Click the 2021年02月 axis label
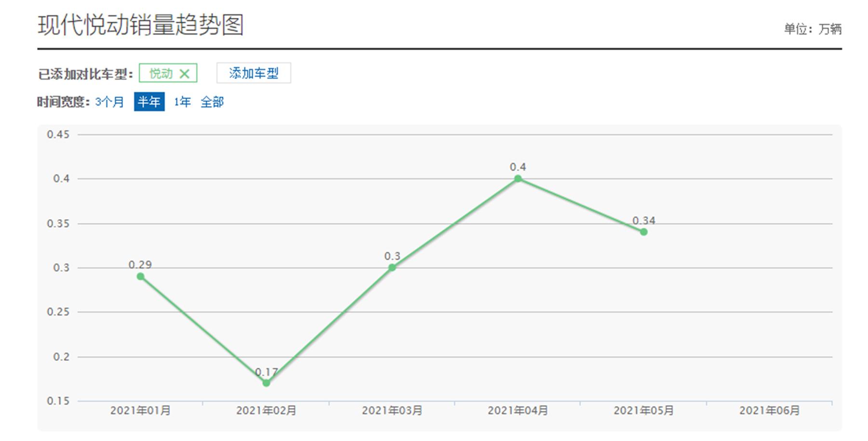This screenshot has width=868, height=441. pyautogui.click(x=266, y=411)
